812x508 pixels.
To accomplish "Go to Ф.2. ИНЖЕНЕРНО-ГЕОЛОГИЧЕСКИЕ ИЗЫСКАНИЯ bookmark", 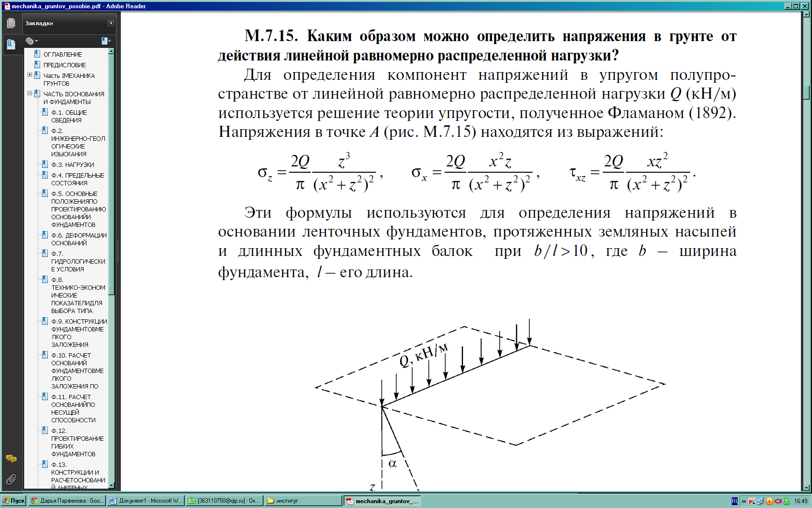I will (78, 142).
